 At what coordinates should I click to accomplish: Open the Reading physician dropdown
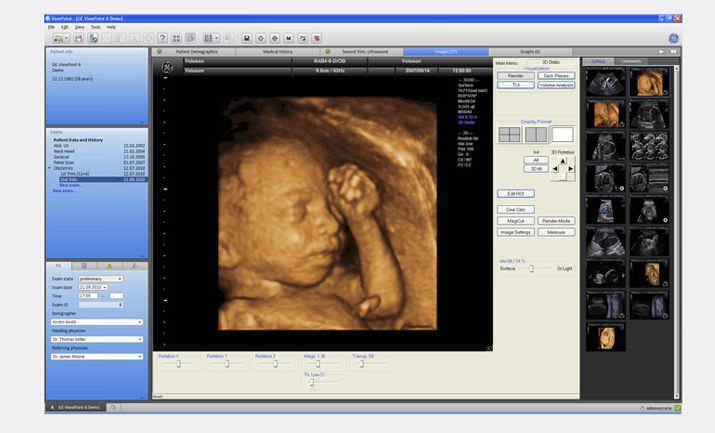[x=139, y=339]
